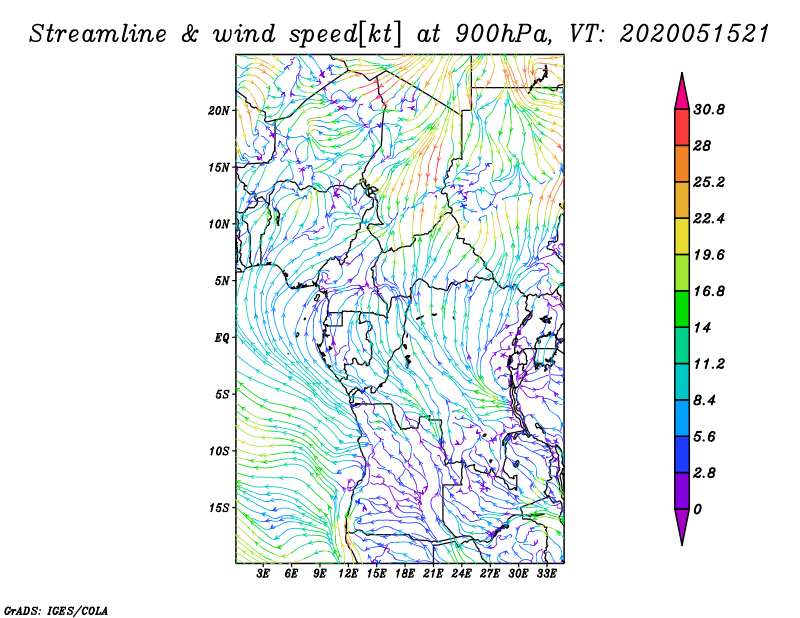Click the gold 22.4–25.2 colorbar segment

pos(682,200)
